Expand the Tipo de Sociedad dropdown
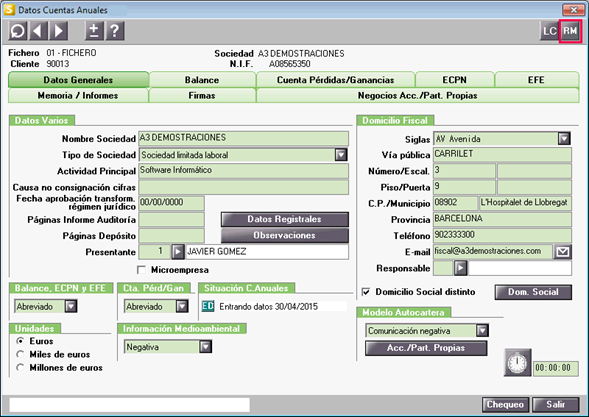This screenshot has width=589, height=417. point(341,155)
